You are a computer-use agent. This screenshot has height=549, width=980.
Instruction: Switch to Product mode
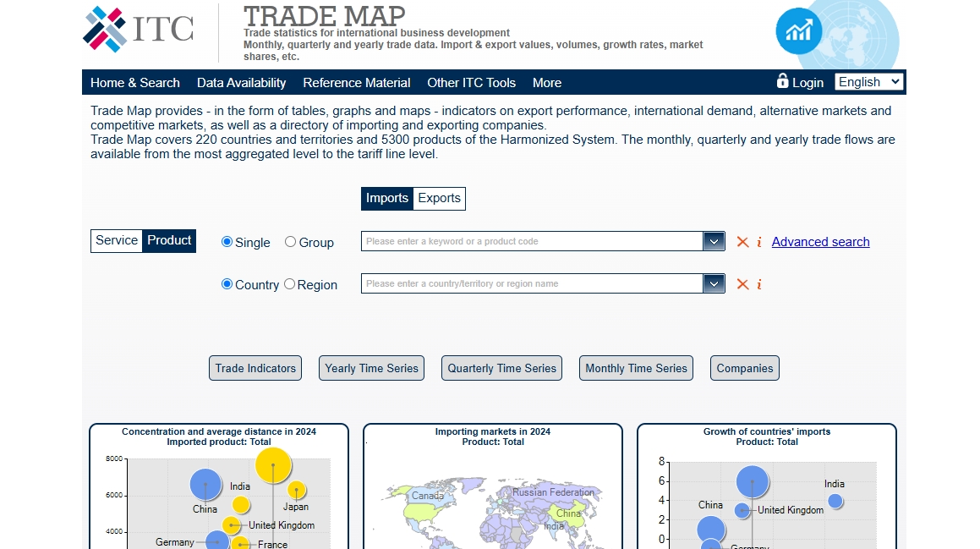[169, 241]
